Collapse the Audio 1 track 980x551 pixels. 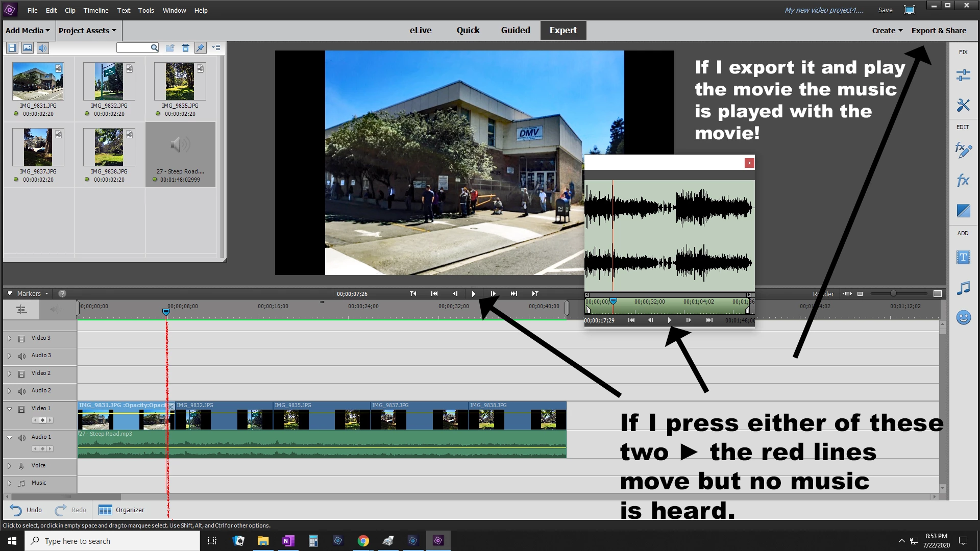point(9,437)
